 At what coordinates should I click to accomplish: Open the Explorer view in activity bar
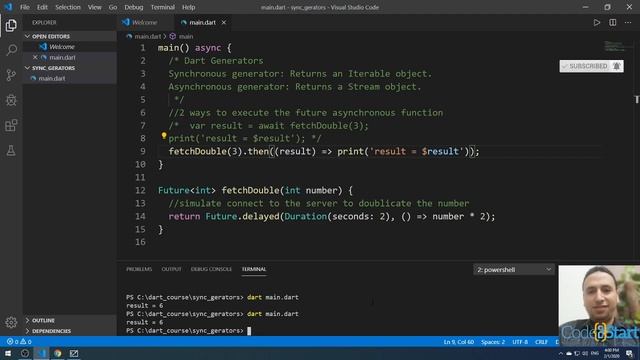coord(11,25)
